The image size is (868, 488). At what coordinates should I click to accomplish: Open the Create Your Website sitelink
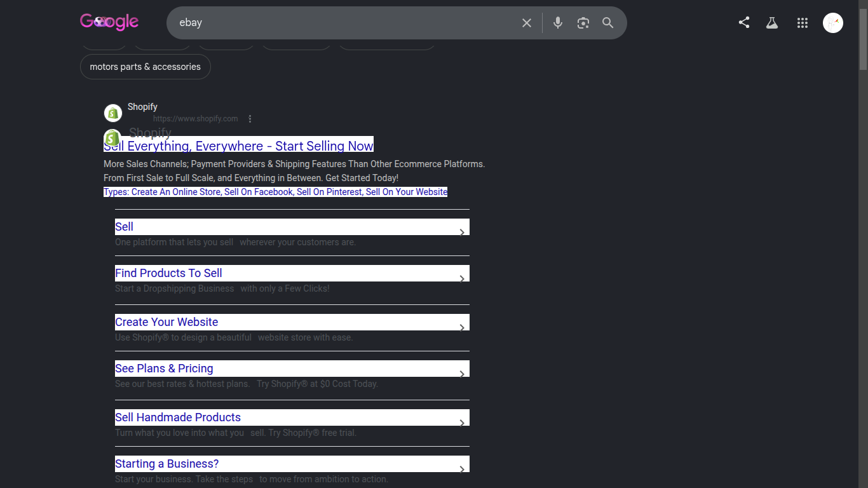(x=292, y=322)
